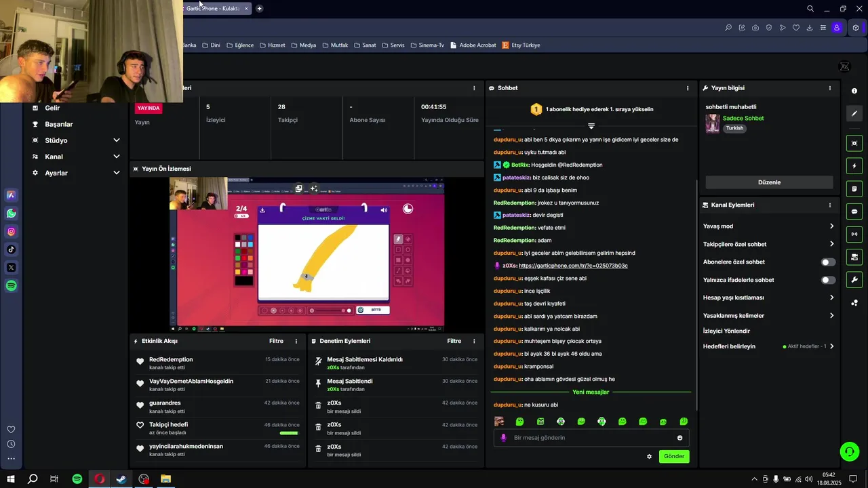Expand the Kanal sidebar section
868x488 pixels.
point(117,157)
